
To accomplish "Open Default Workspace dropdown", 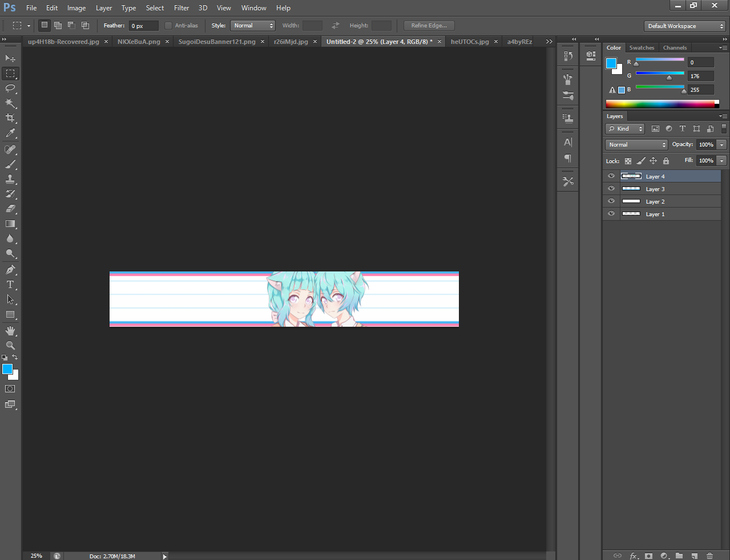I will (685, 26).
